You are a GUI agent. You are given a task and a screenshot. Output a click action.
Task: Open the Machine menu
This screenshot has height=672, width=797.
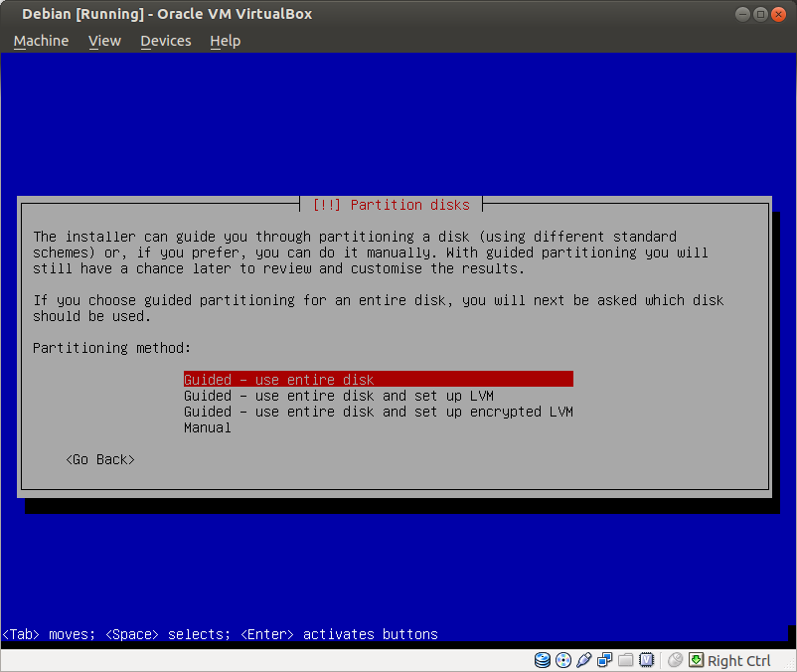tap(41, 41)
